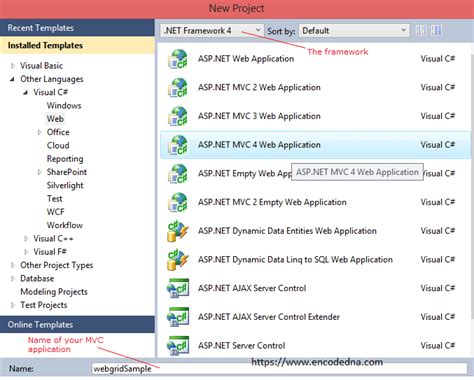Select the ASP.NET Server Control name
This screenshot has height=380, width=474.
[x=242, y=346]
